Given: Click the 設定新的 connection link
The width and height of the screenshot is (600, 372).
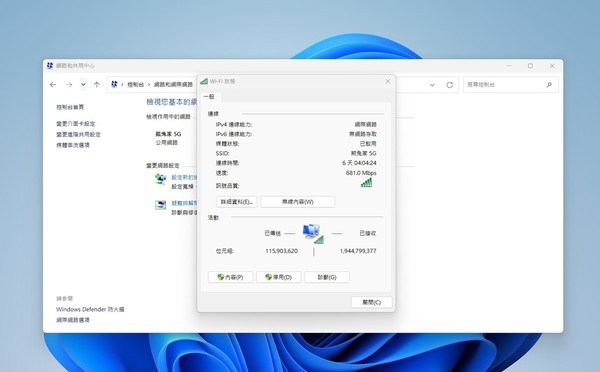Looking at the screenshot, I should 184,177.
